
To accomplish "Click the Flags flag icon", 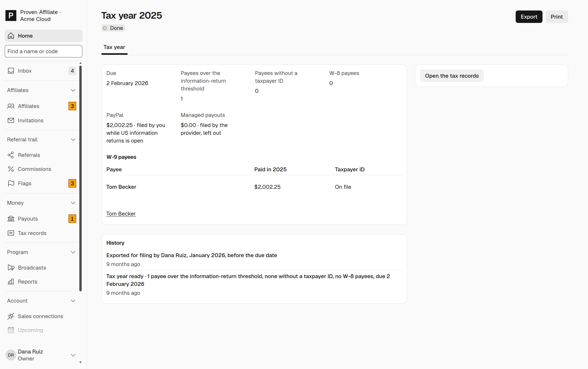I will click(11, 183).
